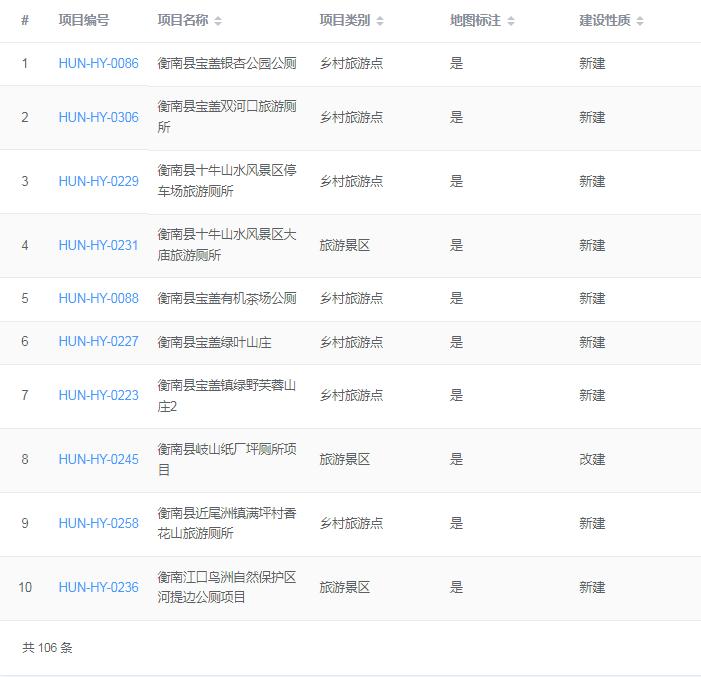The width and height of the screenshot is (701, 677).
Task: Open the HUN-HY-0245 project entry
Action: (98, 460)
